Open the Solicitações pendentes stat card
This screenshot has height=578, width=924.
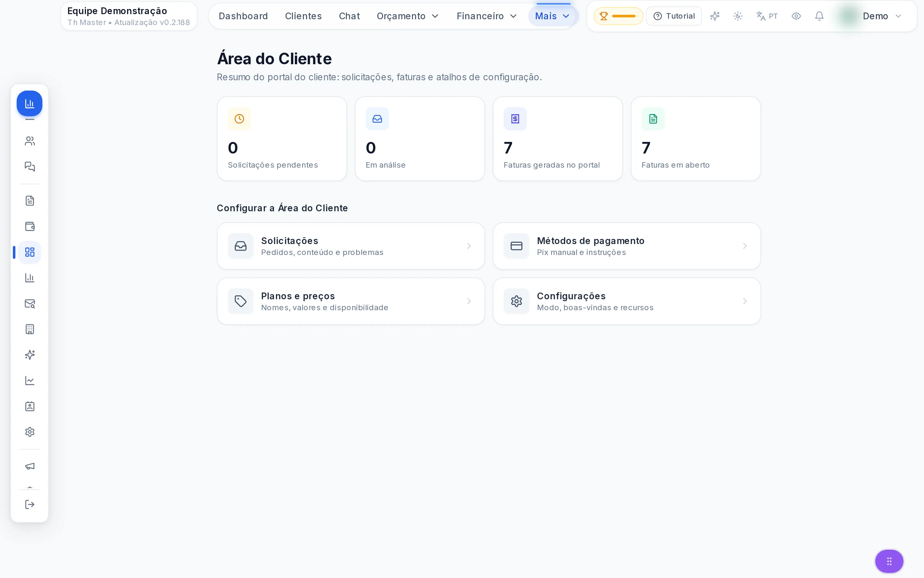coord(282,139)
